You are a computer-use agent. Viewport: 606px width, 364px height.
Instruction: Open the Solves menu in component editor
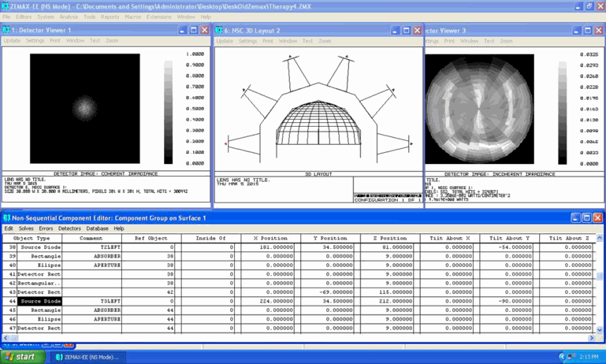tap(27, 228)
